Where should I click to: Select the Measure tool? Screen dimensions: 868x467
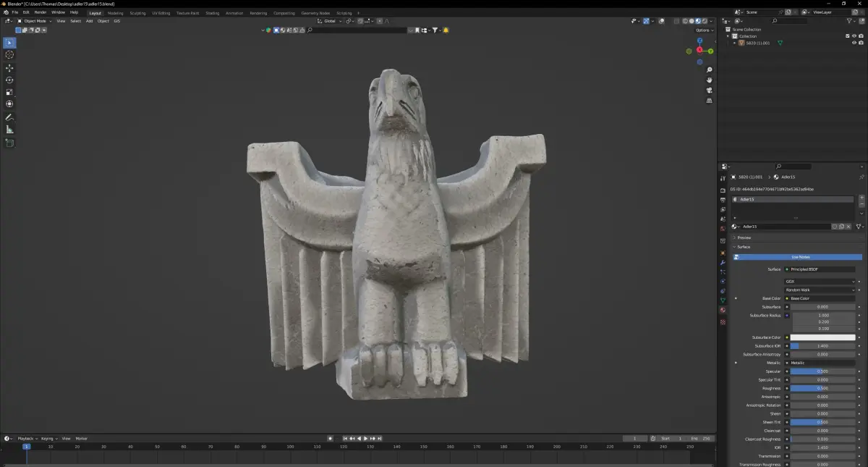coord(9,130)
